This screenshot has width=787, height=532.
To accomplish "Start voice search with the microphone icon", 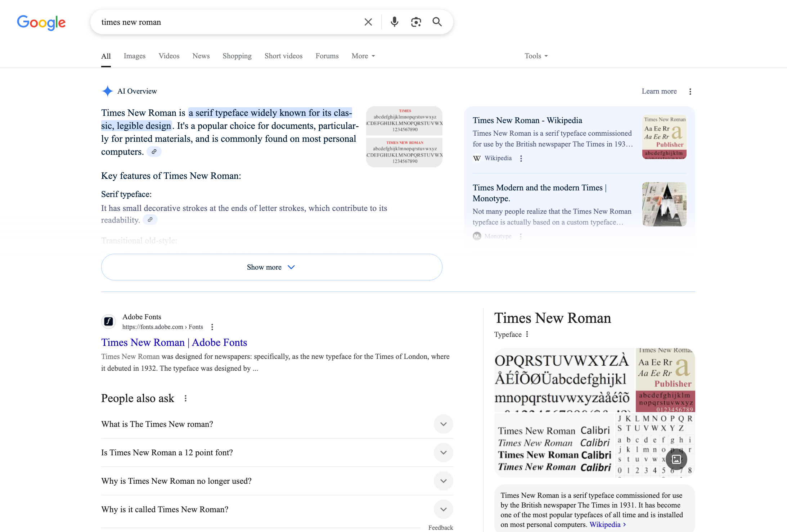I will (395, 22).
